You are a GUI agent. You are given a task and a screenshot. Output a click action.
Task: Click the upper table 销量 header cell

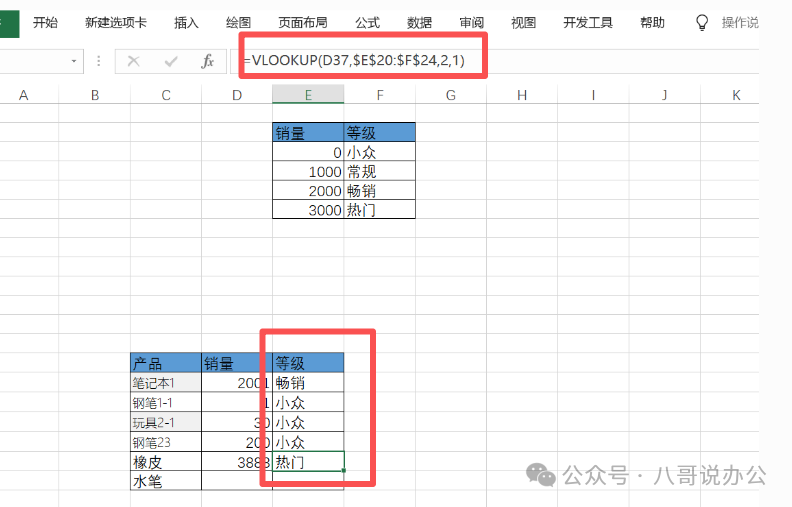pos(308,132)
